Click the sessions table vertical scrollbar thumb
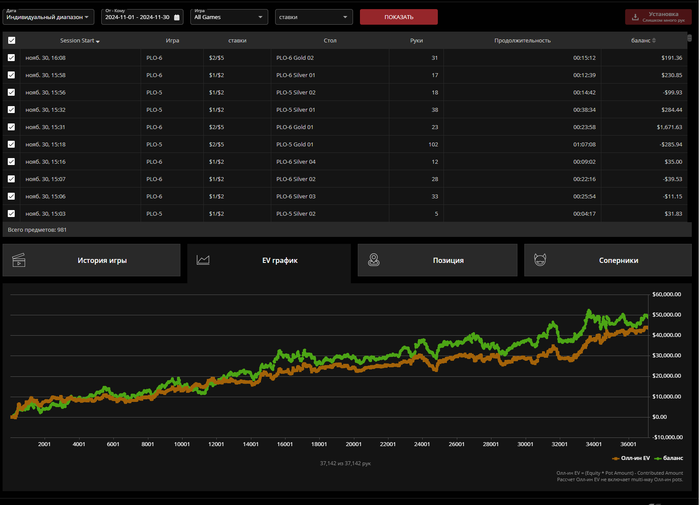700x505 pixels. (x=690, y=38)
